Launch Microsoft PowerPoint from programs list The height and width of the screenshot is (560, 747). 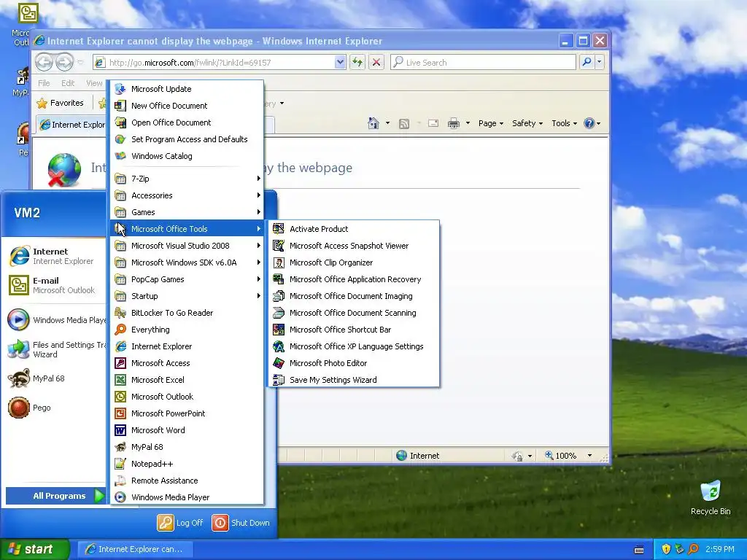187,413
